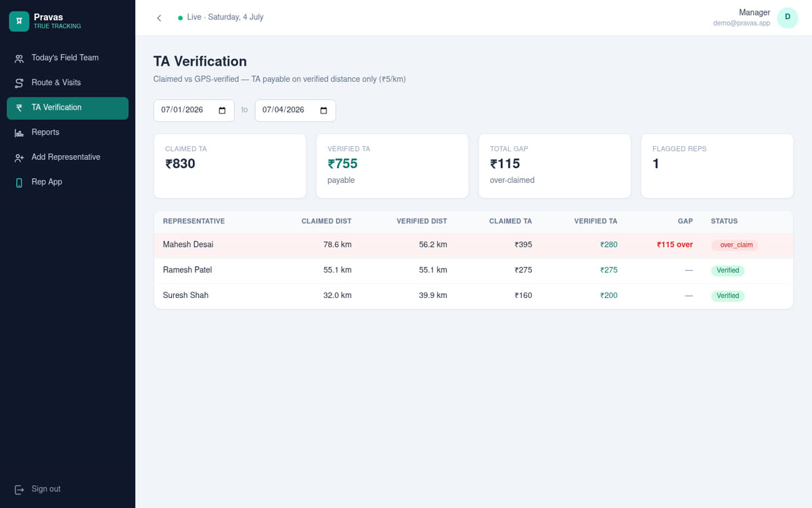812x508 pixels.
Task: Click the Reports bar chart icon
Action: tap(19, 133)
